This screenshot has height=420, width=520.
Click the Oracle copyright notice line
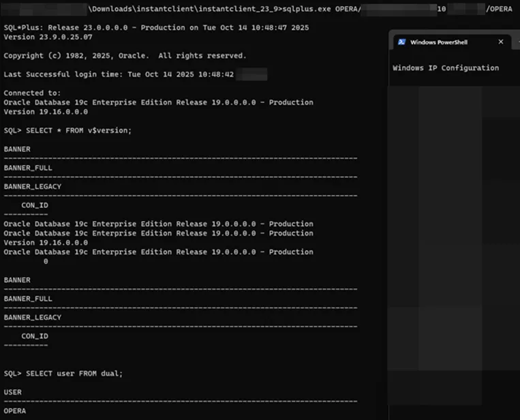pos(125,55)
